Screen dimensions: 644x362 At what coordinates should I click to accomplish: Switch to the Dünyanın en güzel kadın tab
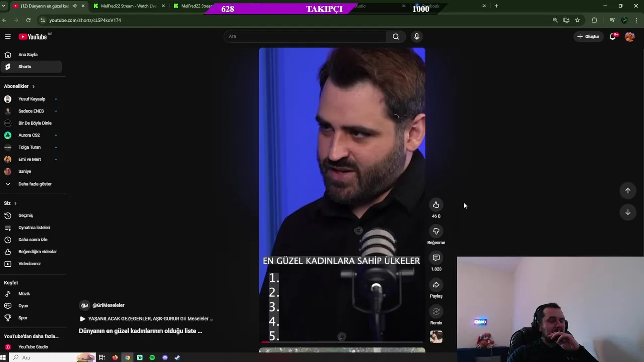coord(44,6)
